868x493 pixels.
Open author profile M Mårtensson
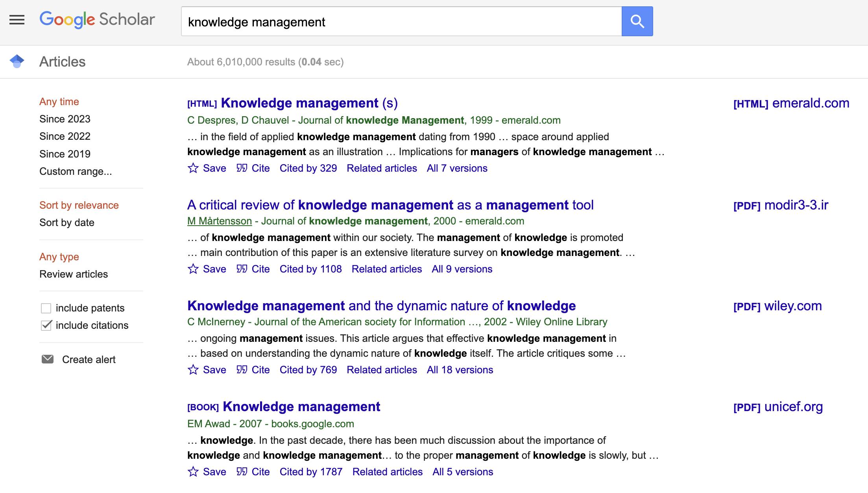[220, 221]
